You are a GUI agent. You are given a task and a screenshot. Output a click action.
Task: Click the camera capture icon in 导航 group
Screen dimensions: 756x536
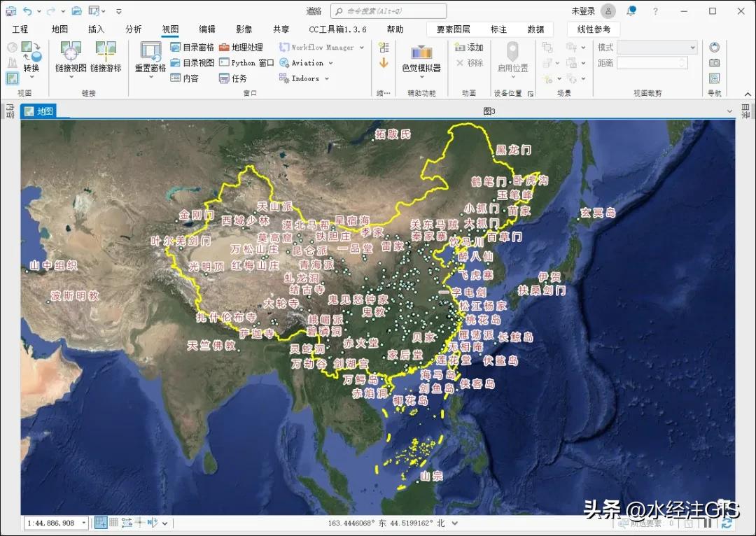[715, 62]
